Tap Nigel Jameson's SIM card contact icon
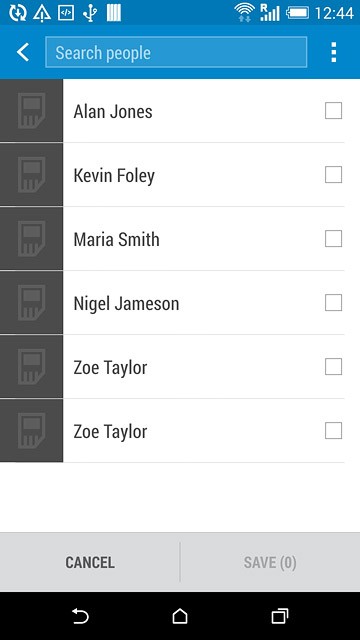360x640 pixels. (31, 303)
